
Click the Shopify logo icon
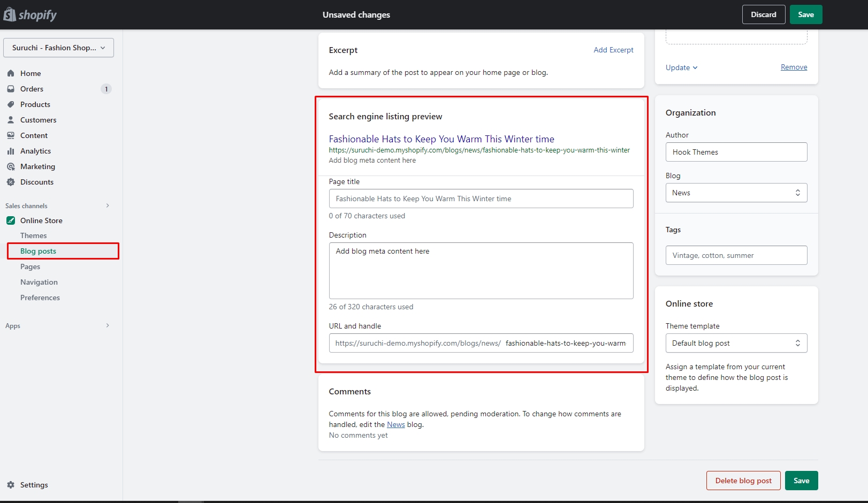(10, 14)
